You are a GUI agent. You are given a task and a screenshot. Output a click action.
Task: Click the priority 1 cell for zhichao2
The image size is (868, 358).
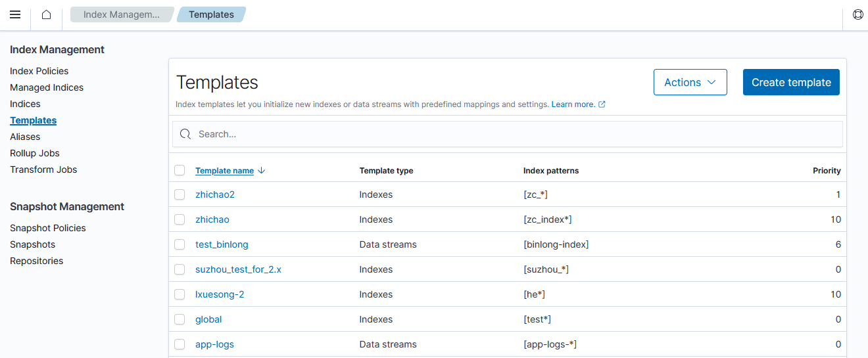[838, 194]
